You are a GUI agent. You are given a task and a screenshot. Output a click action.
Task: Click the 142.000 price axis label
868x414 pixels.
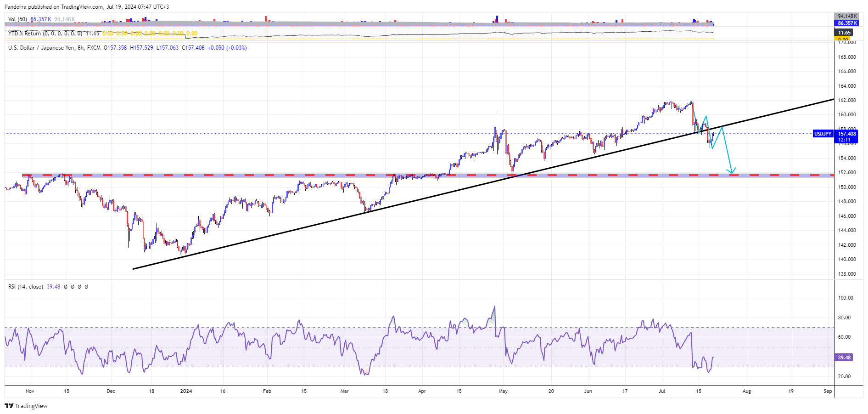pyautogui.click(x=847, y=245)
